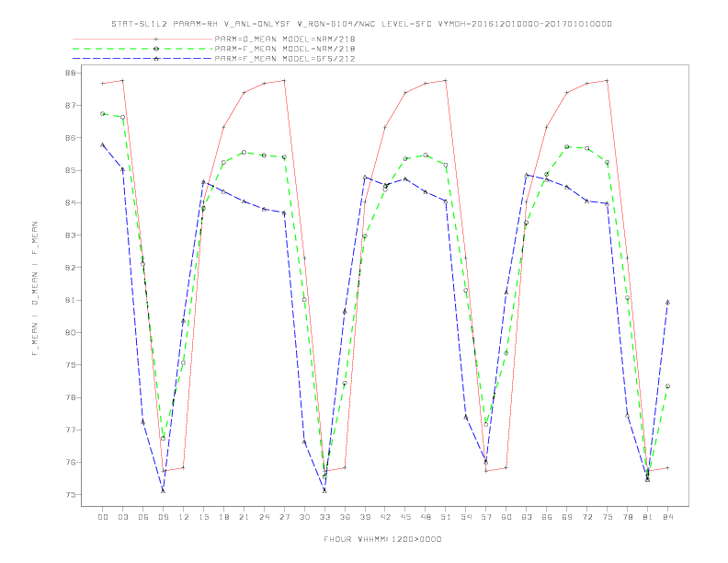
Task: Click the rotated y-axis title F_MEAN O_MEAN
Action: pos(35,289)
